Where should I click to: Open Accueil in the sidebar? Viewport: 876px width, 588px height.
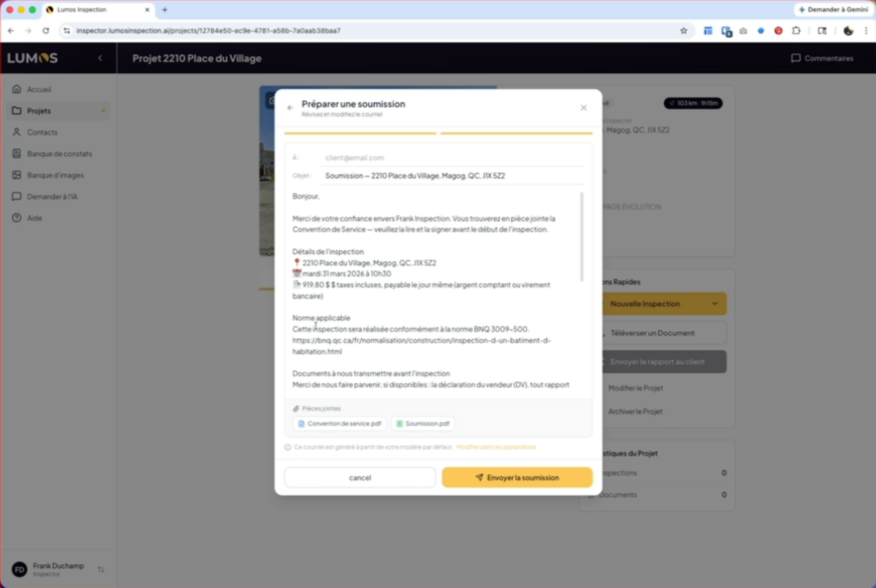[x=59, y=89]
